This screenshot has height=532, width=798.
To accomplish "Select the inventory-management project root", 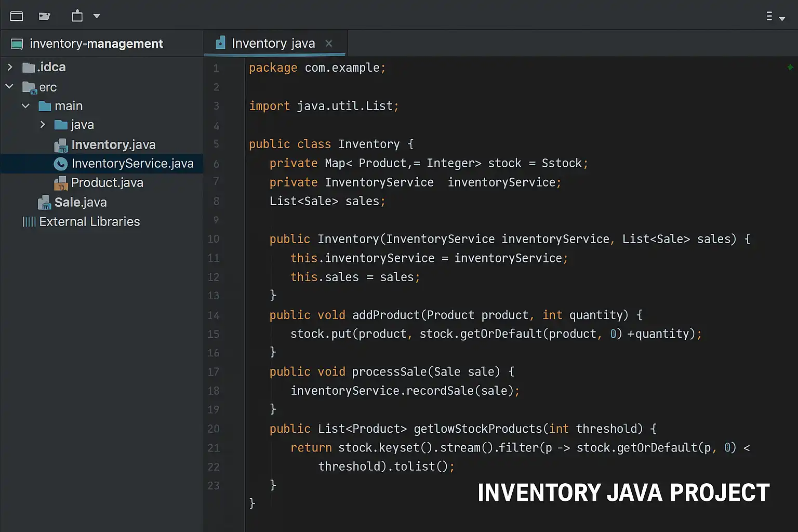I will click(96, 44).
